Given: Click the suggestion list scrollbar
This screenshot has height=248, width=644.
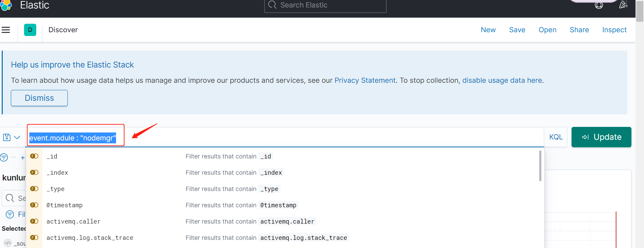Looking at the screenshot, I should click(540, 166).
